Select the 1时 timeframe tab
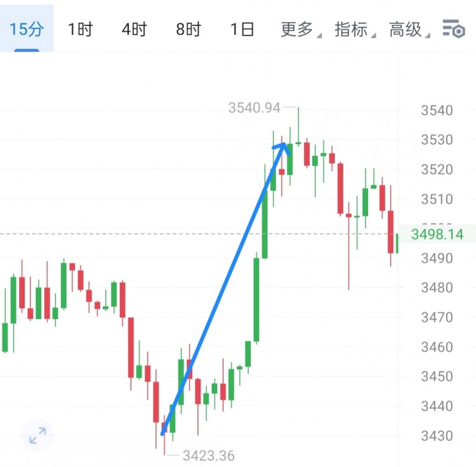Image resolution: width=476 pixels, height=467 pixels. click(x=81, y=29)
